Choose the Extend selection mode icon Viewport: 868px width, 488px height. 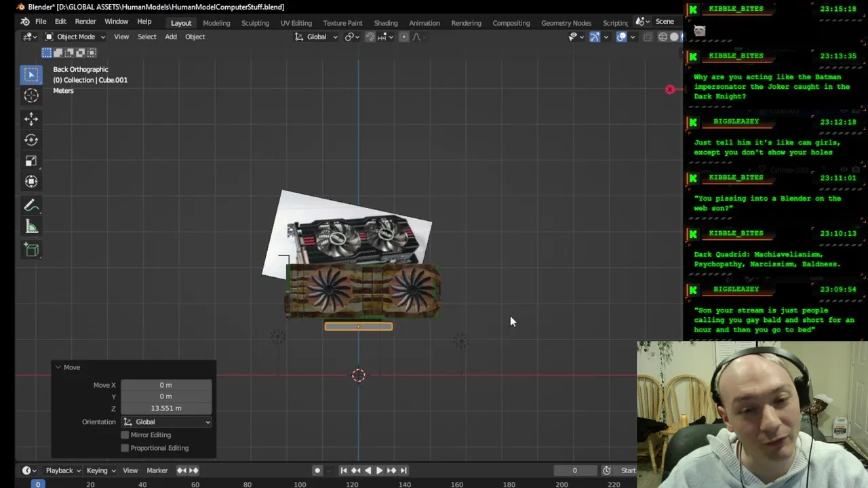[58, 52]
